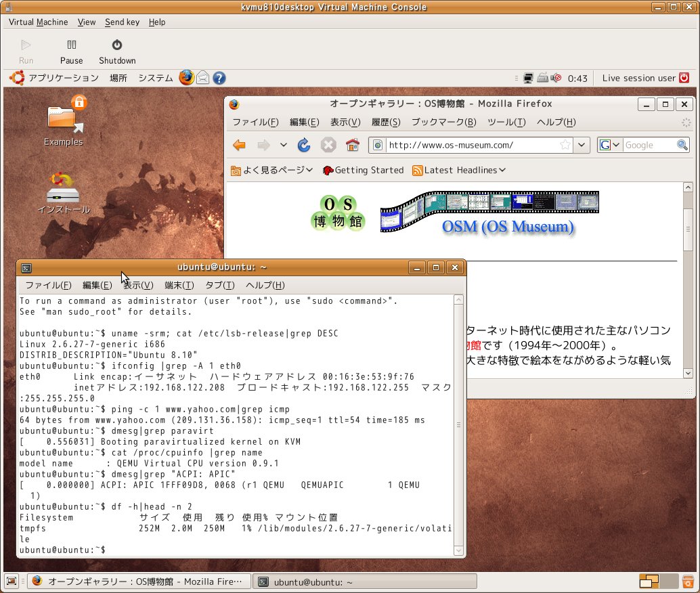
Task: Open Firefox ブックマーク(B) menu
Action: click(x=443, y=122)
